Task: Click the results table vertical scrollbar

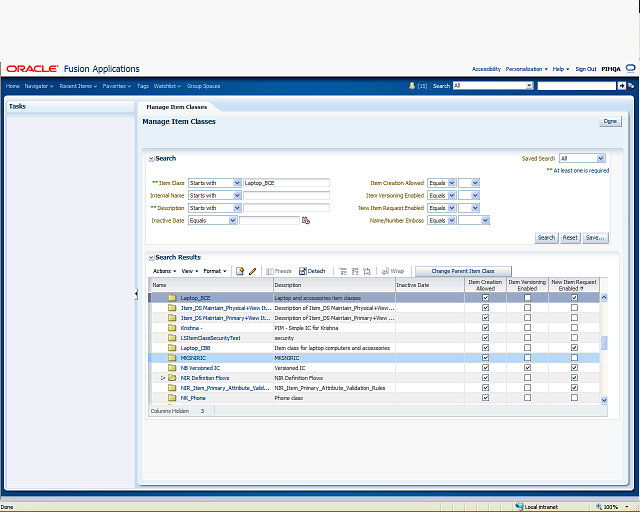Action: pyautogui.click(x=603, y=345)
